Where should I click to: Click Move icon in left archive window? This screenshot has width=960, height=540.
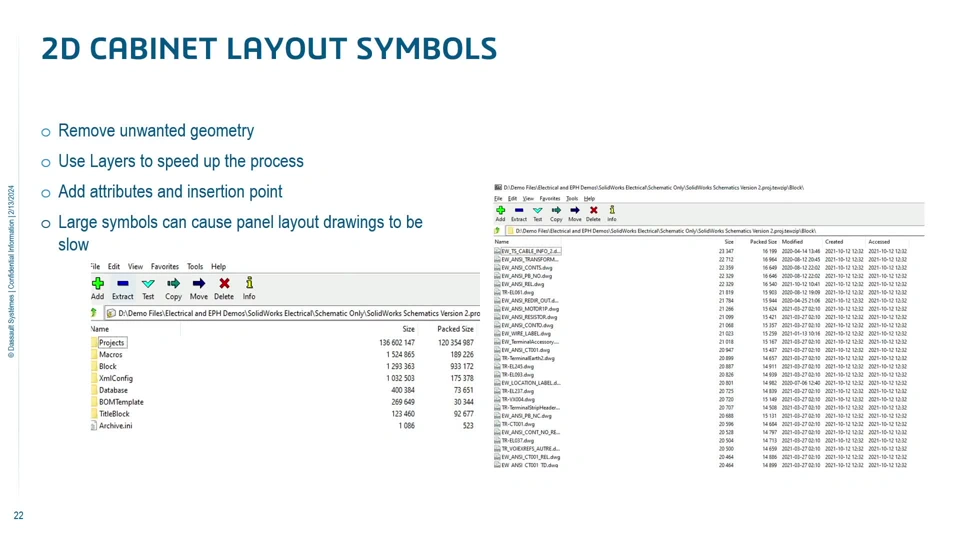198,283
